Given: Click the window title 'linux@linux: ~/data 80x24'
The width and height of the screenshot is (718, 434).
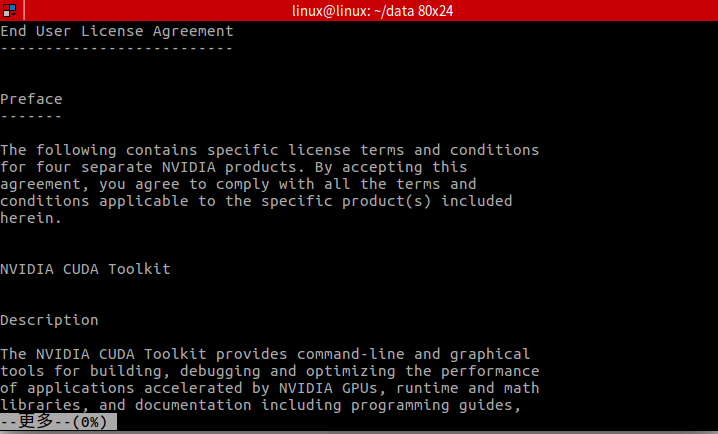Looking at the screenshot, I should tap(358, 9).
